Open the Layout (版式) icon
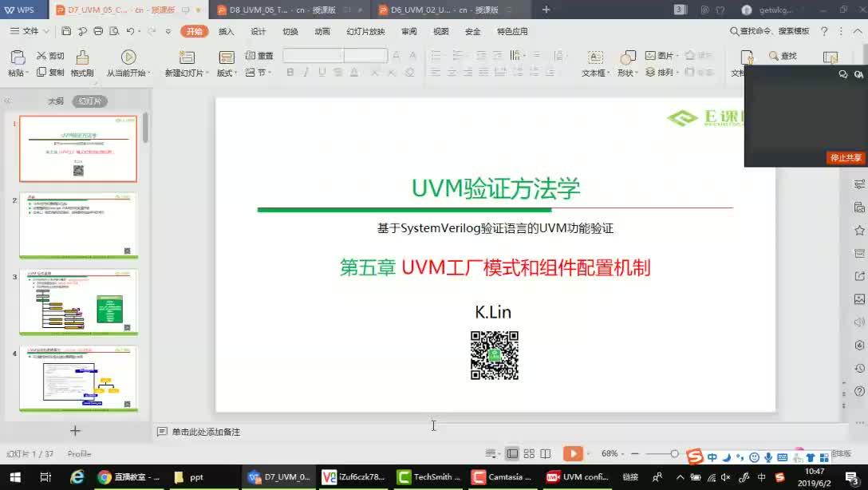Screen dimensions: 868x490 click(227, 57)
